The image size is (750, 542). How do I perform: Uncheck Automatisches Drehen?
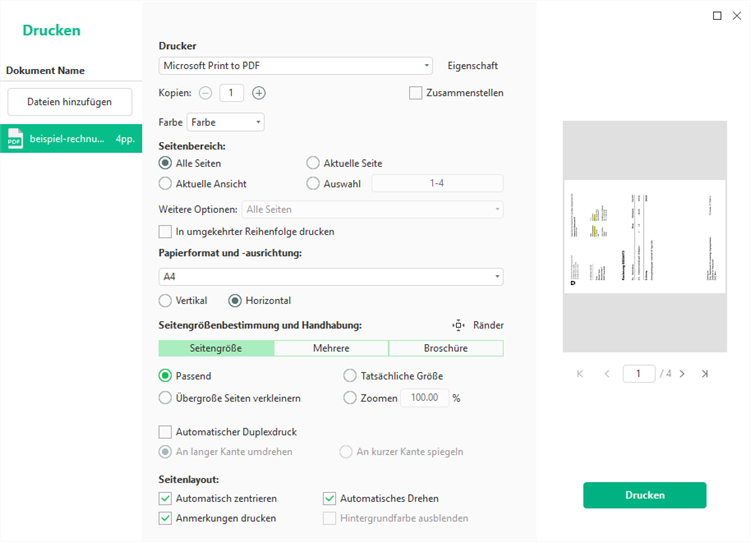pos(330,498)
